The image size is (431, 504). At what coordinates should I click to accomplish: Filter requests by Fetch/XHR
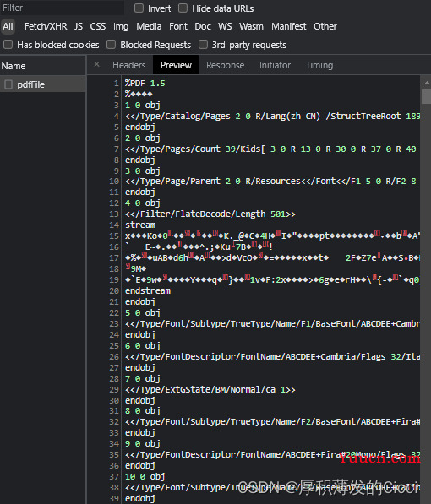(x=46, y=26)
